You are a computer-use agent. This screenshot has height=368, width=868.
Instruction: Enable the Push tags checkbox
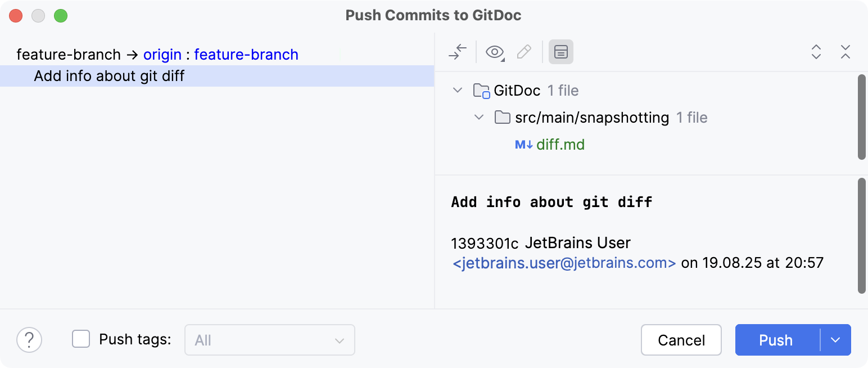(81, 338)
